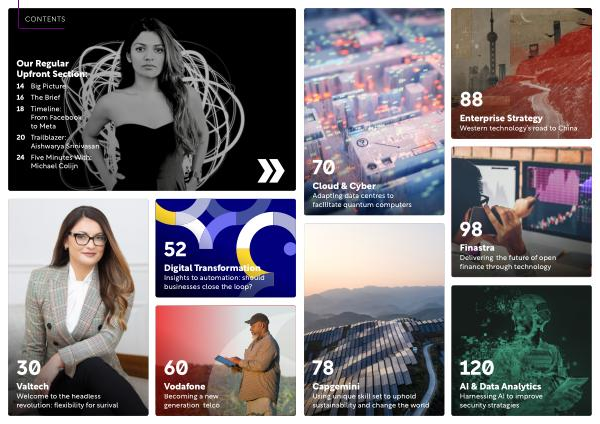Select the Vodafone article tile on page 60
Viewport: 600px width, 424px height.
tap(225, 360)
